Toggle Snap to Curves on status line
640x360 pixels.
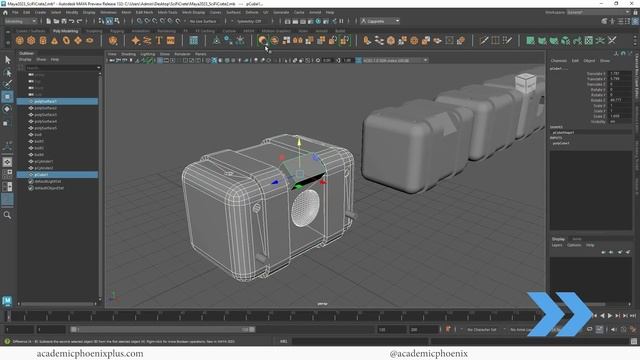coord(147,21)
